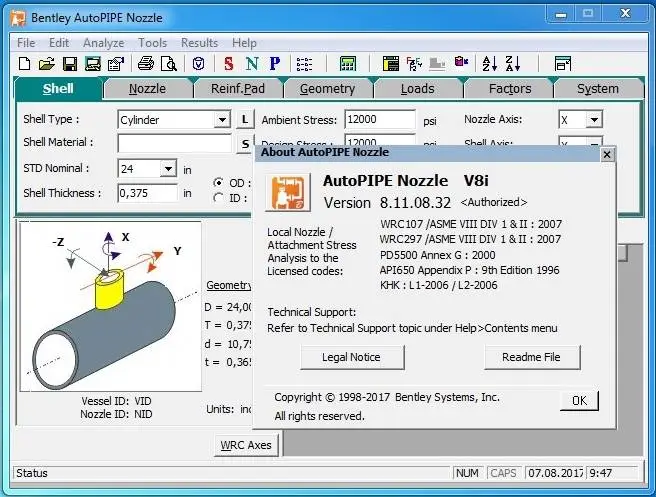Click the properties sheet toolbar icon
Viewport: 656px width, 497px height.
click(x=116, y=64)
